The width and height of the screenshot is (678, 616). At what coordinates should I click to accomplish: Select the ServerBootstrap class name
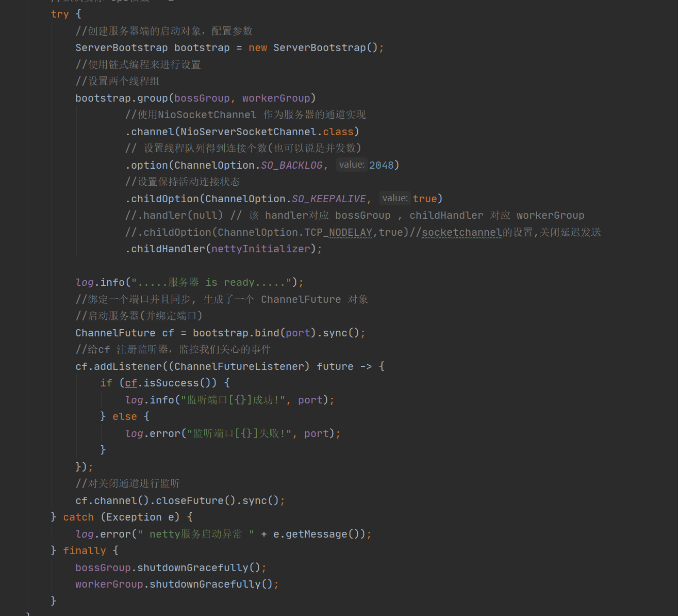click(121, 47)
